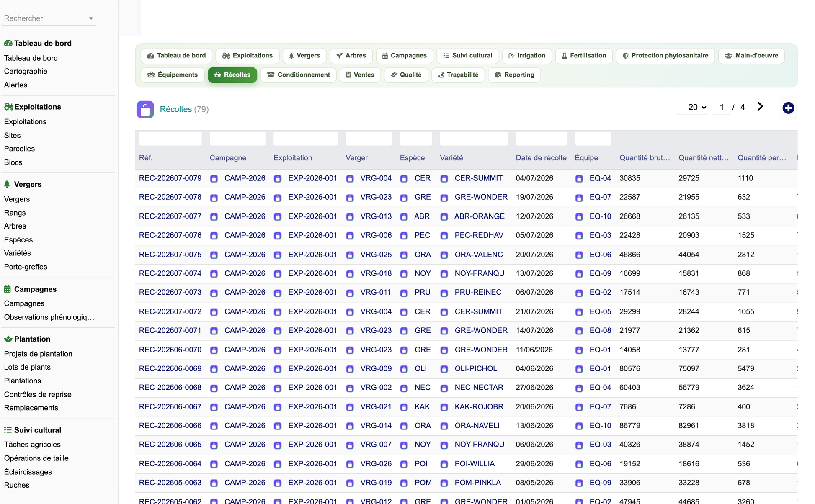Click date 20/07/2026 in row REC-202607-0075
Viewport: 815px width, 504px height.
coord(534,255)
